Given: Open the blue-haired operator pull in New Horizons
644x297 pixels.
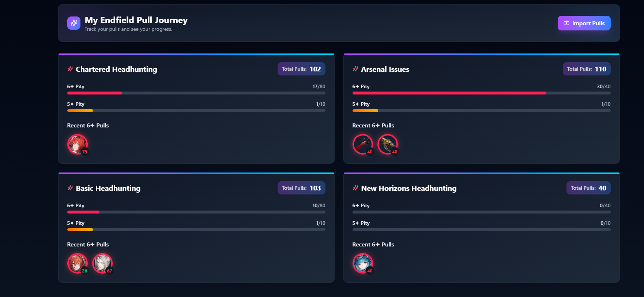Looking at the screenshot, I should (363, 263).
